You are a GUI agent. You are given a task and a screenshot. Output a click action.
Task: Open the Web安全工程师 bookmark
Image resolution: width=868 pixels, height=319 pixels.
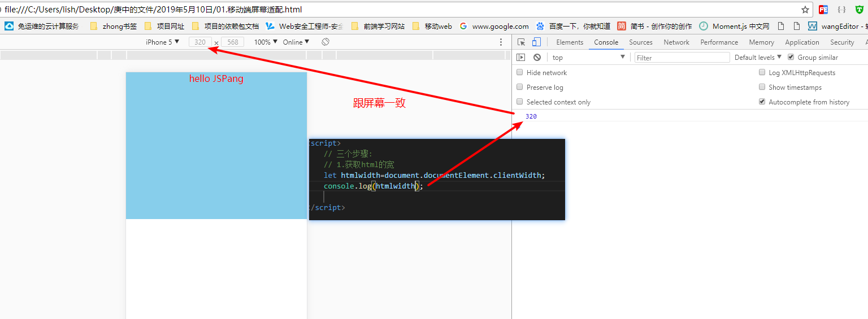305,26
